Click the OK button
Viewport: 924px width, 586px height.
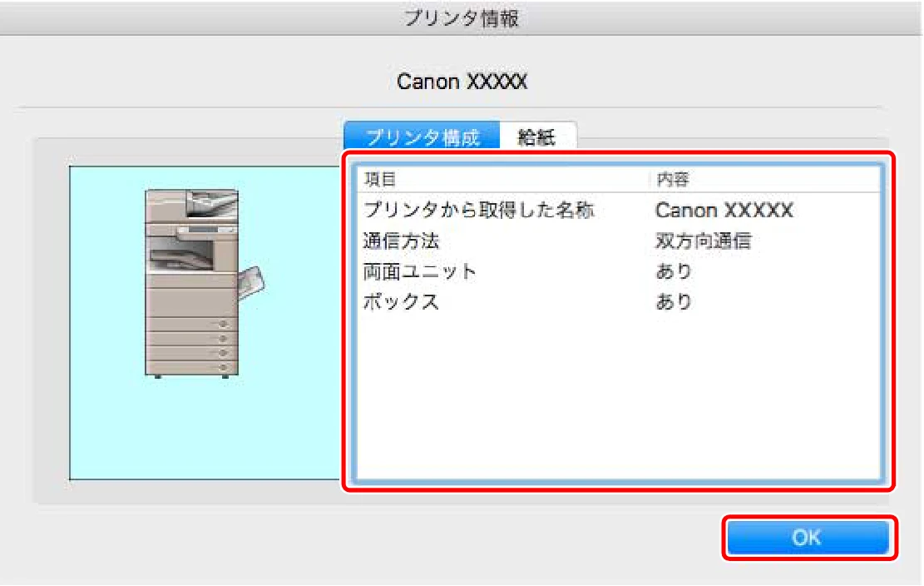click(808, 537)
